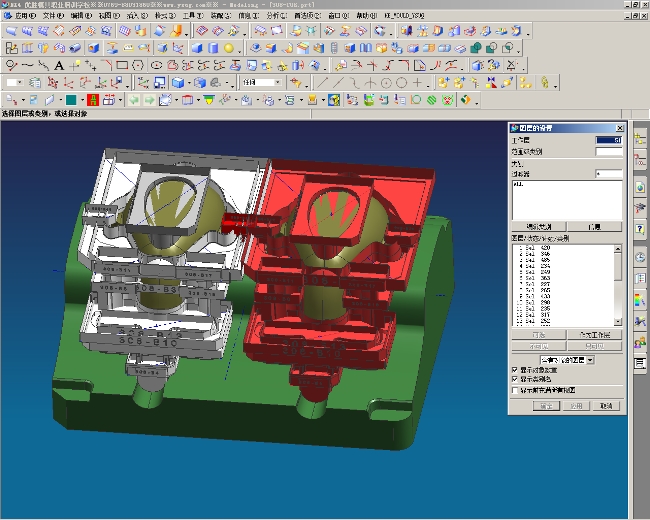This screenshot has height=520, width=650.
Task: Click the Mirror assembly icon with red triangle
Action: (x=491, y=83)
